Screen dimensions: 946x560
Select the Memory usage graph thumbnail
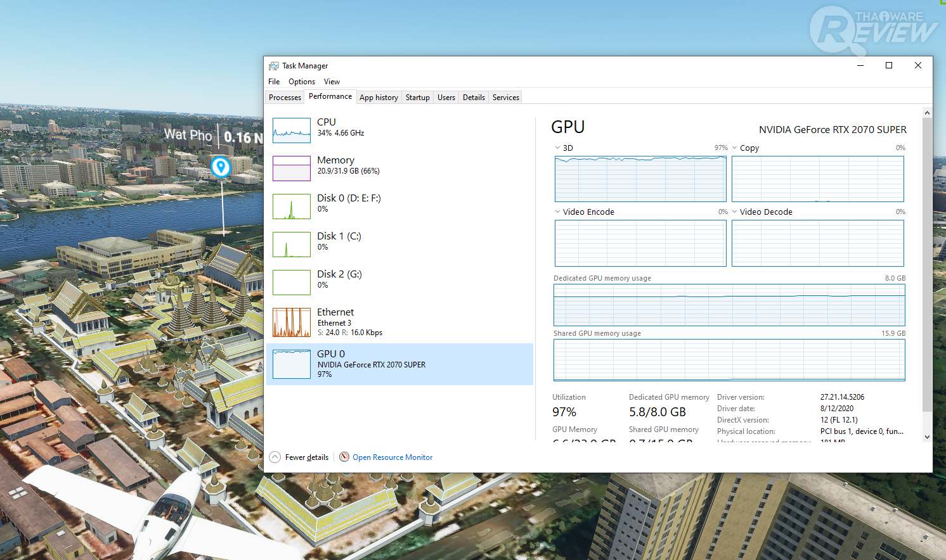(x=292, y=169)
